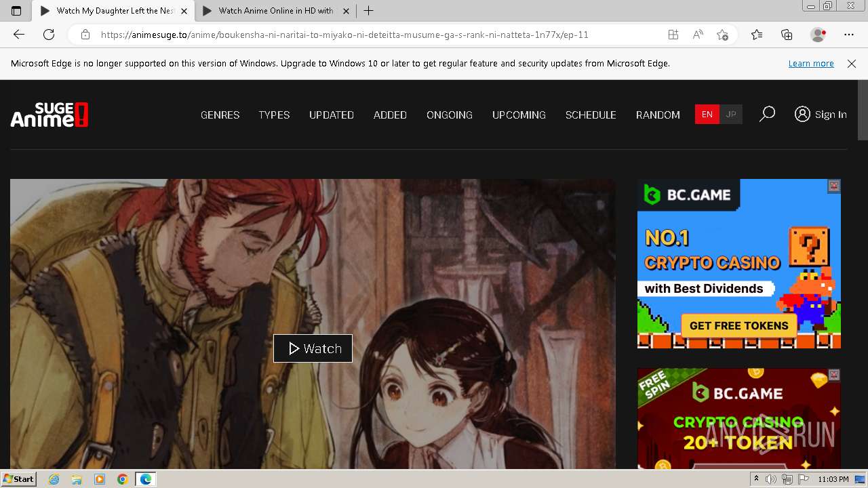This screenshot has width=868, height=488.
Task: Go to the ADDED page
Action: [390, 115]
